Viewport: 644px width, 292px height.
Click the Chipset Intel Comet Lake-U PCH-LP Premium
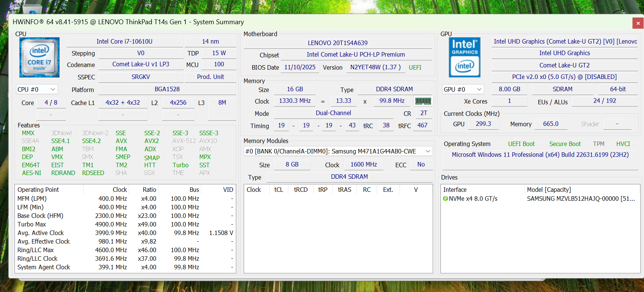tap(356, 55)
